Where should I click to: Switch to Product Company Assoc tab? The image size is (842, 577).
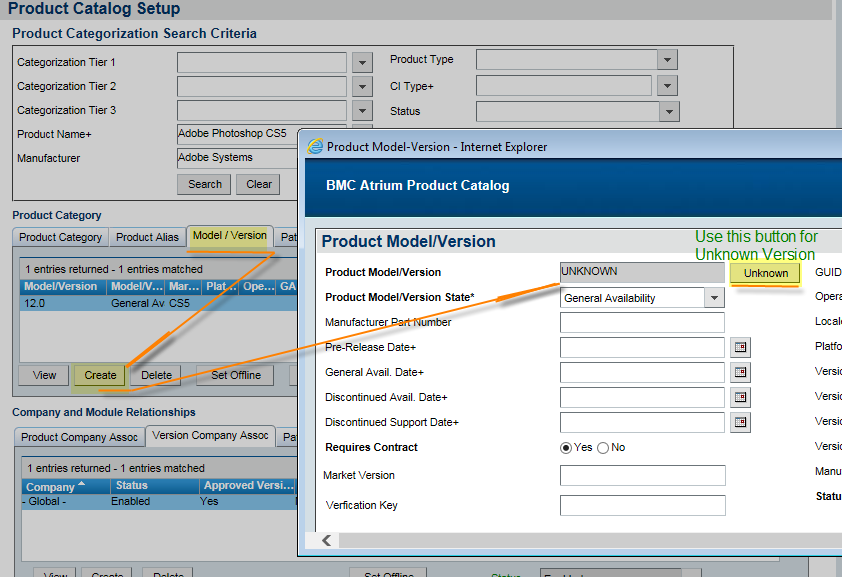80,437
